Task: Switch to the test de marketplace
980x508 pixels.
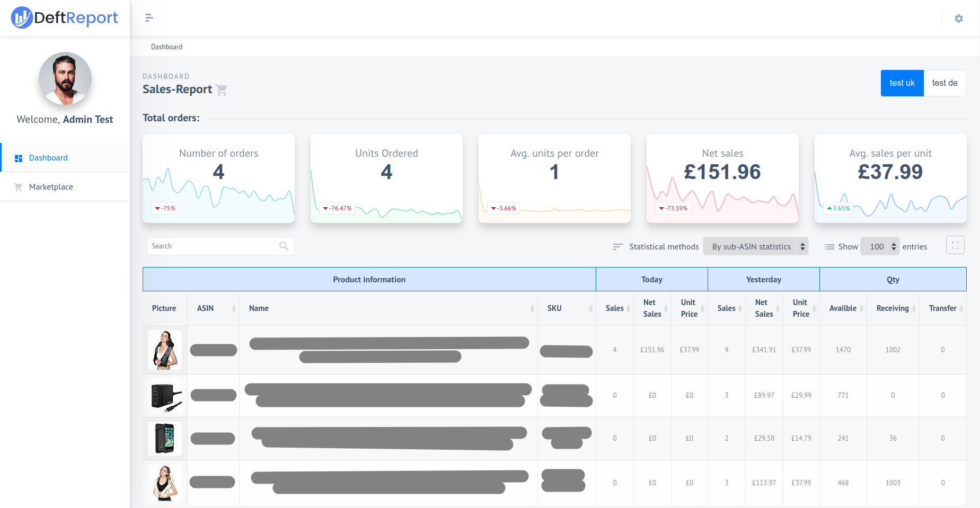Action: pos(944,83)
